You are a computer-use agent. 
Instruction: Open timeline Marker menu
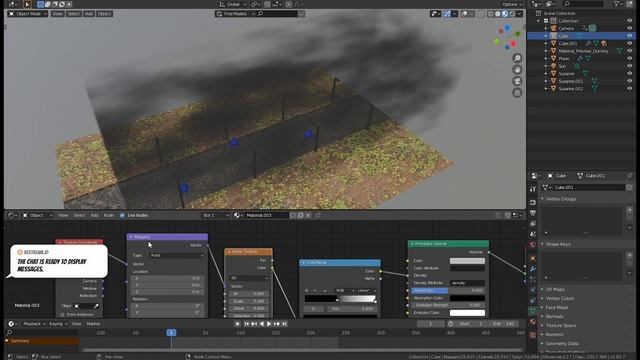click(93, 324)
